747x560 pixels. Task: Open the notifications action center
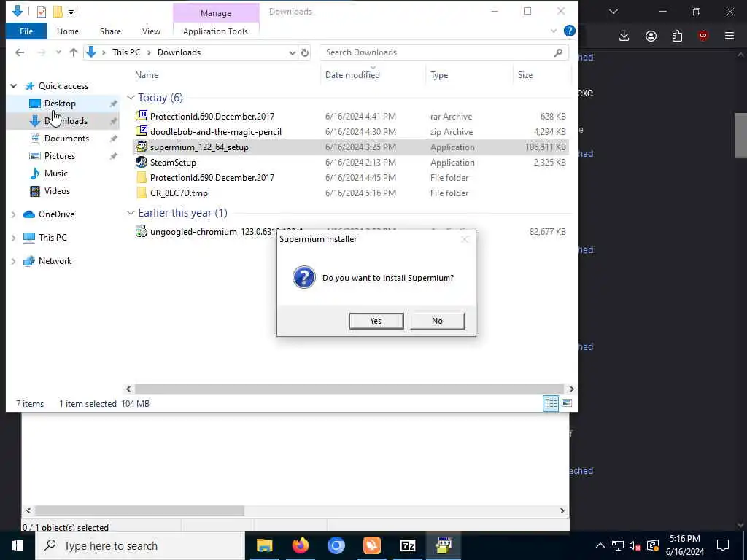point(723,545)
